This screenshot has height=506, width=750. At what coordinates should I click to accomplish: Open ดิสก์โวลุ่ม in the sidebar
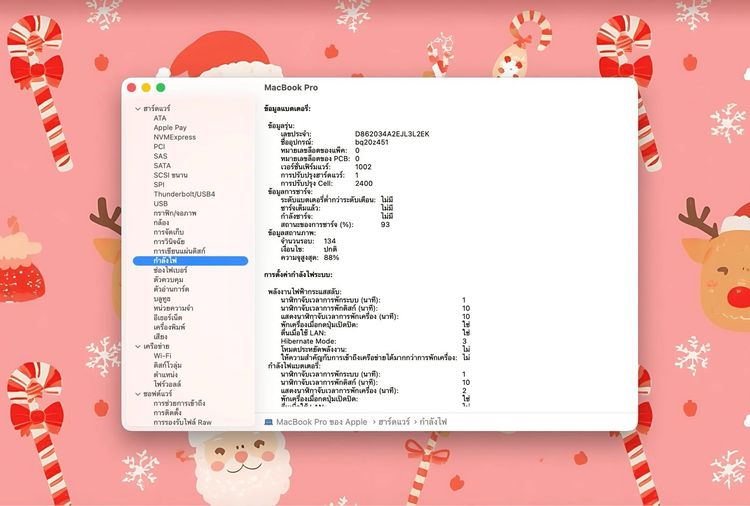pos(167,365)
